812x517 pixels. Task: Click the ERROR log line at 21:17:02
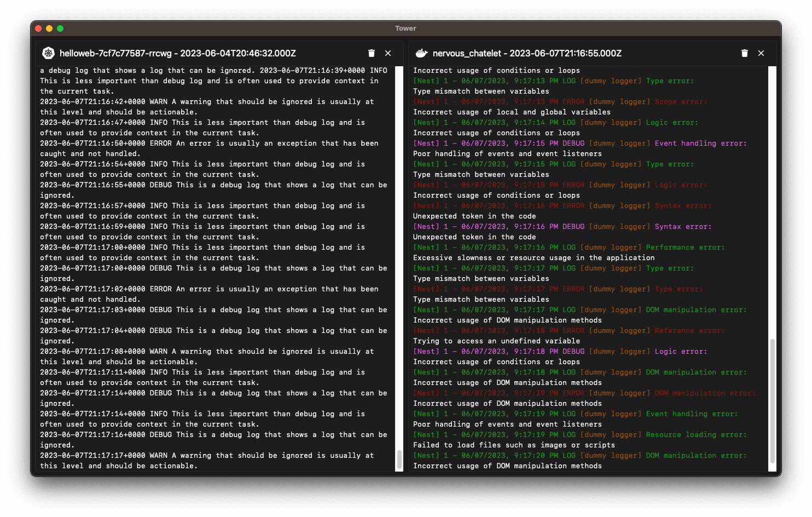(209, 294)
